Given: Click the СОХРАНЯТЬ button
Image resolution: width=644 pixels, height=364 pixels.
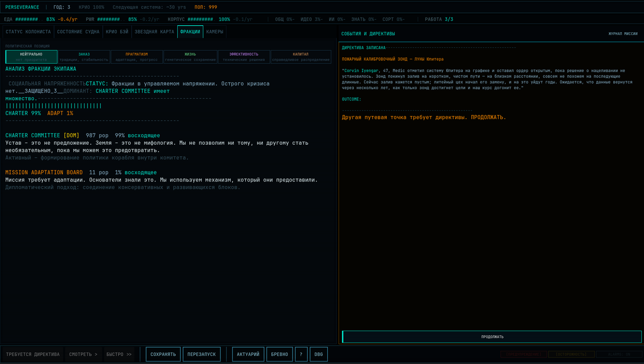Looking at the screenshot, I should tap(163, 354).
